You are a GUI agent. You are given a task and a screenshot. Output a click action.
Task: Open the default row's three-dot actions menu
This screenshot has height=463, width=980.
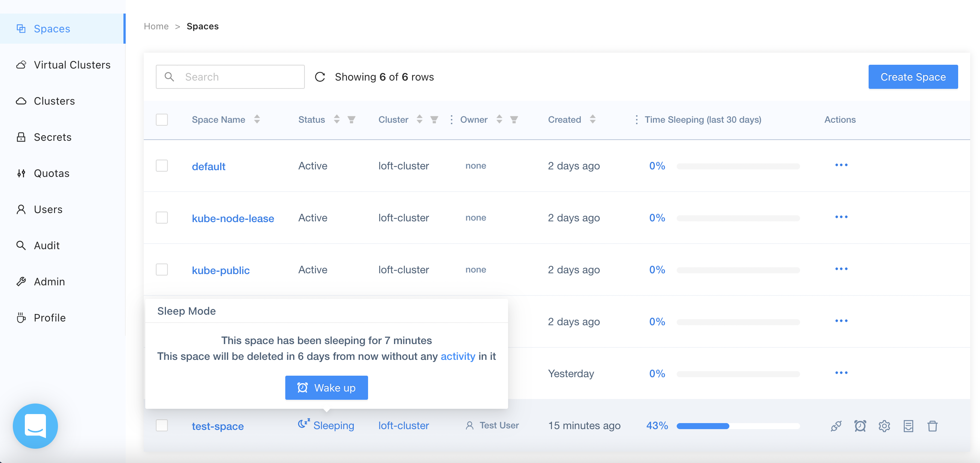coord(841,165)
